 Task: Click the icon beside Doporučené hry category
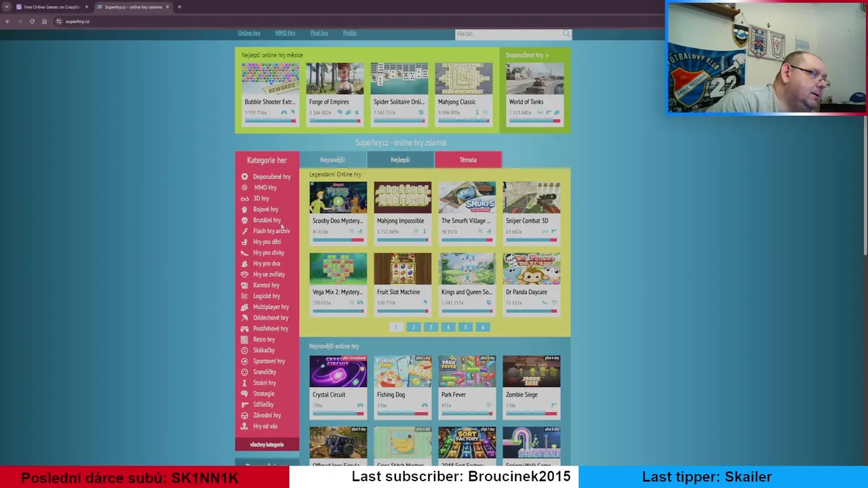pyautogui.click(x=245, y=177)
